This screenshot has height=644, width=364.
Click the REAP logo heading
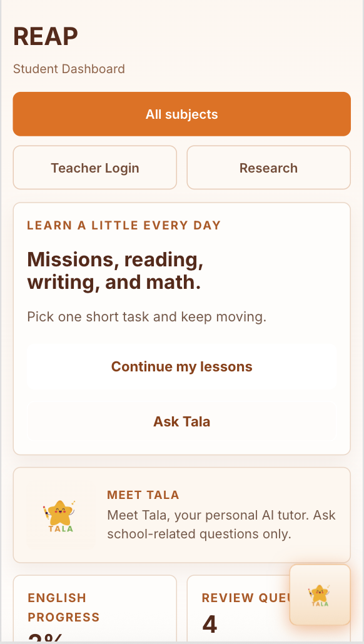tap(44, 36)
